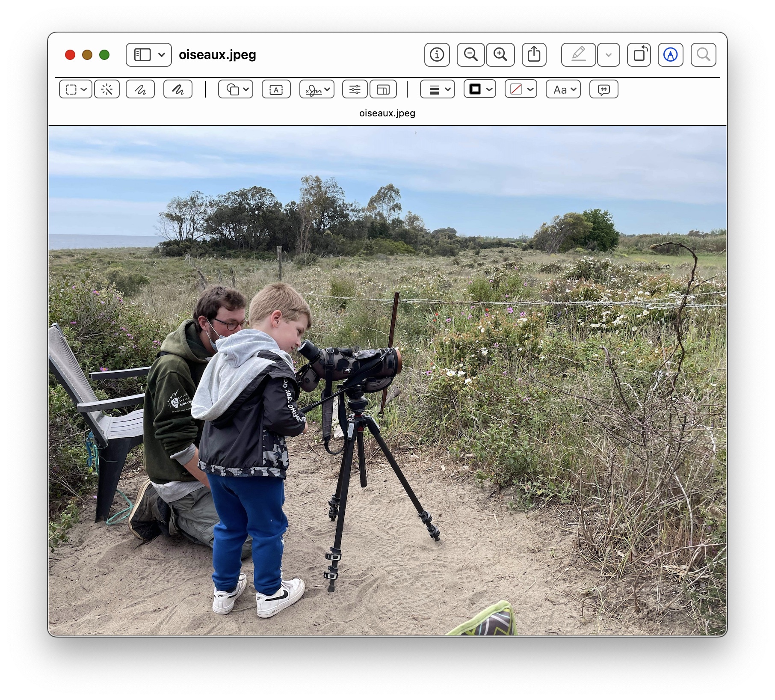Insert a text box with Text tool
Screen dimensions: 775x700
(x=276, y=89)
